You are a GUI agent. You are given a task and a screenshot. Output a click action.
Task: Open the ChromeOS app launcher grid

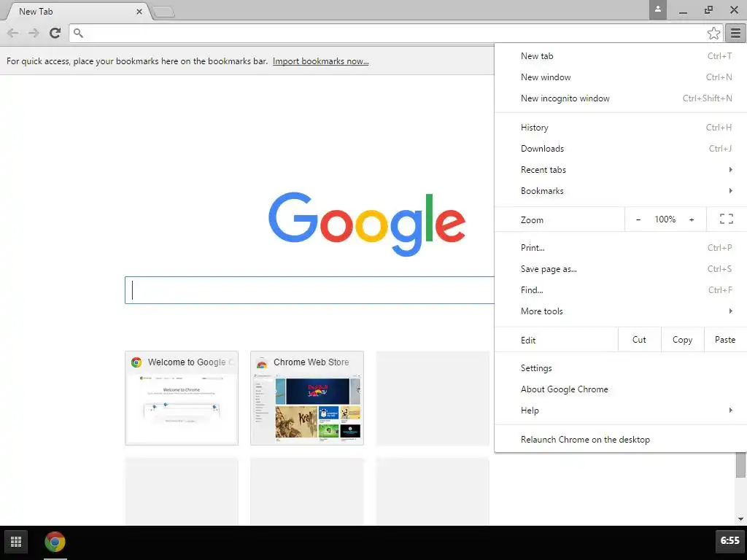click(x=16, y=542)
